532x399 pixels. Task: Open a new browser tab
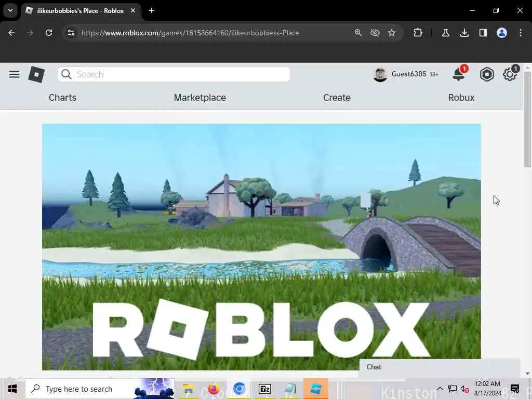point(152,10)
